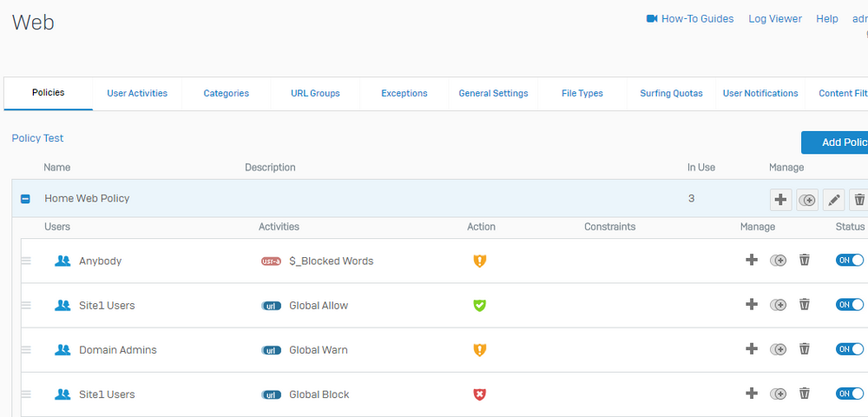Toggle status switch for Global Block rule
The height and width of the screenshot is (417, 868).
click(850, 394)
